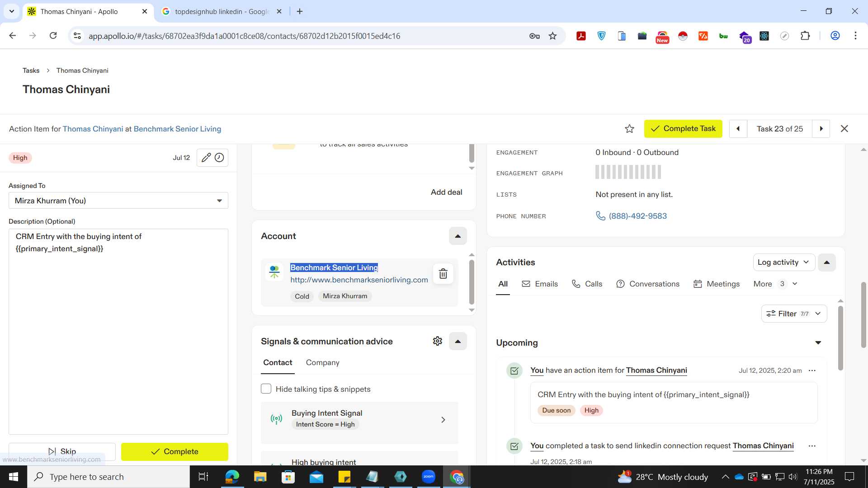Open options for completed LinkedIn task
The width and height of the screenshot is (868, 488).
pos(812,446)
